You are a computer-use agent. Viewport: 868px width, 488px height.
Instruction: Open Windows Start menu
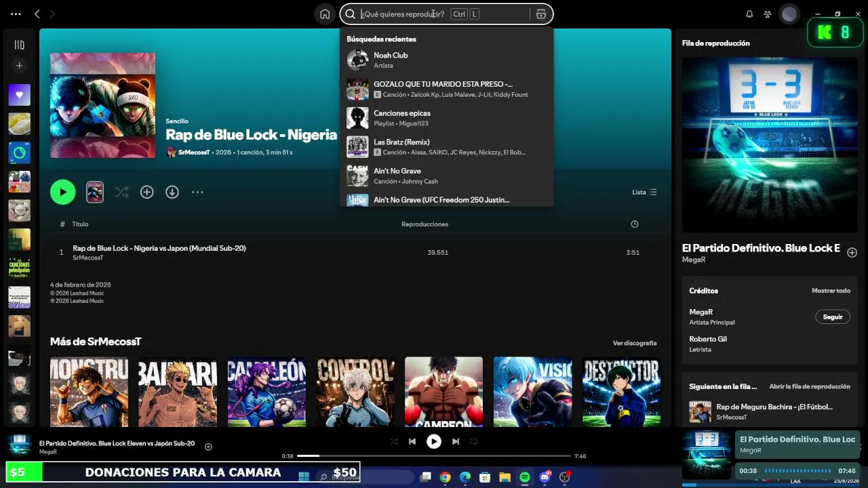click(x=304, y=477)
